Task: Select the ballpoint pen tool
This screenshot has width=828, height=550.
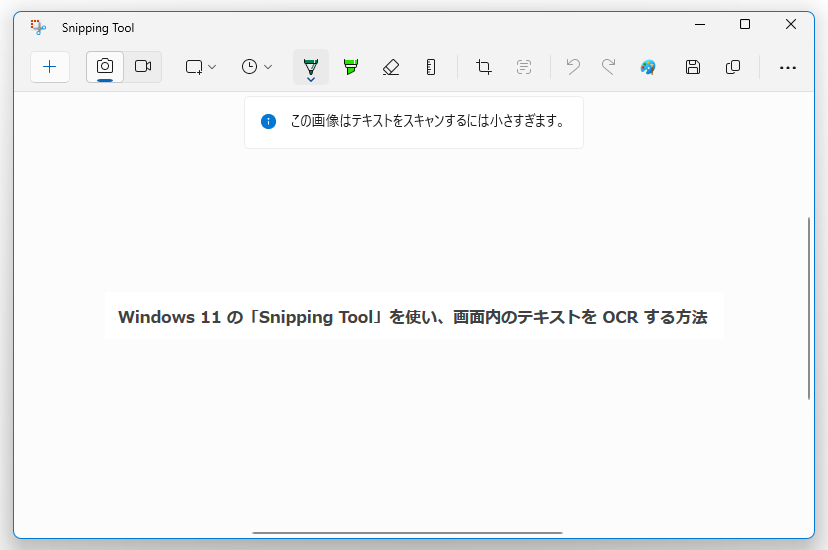Action: point(311,66)
